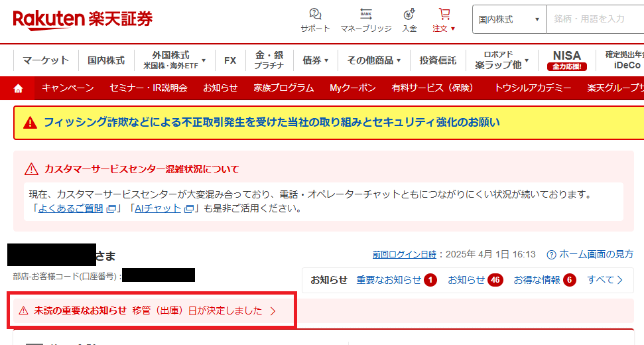Image resolution: width=644 pixels, height=345 pixels.
Task: Open the 投資信託 menu
Action: (438, 60)
